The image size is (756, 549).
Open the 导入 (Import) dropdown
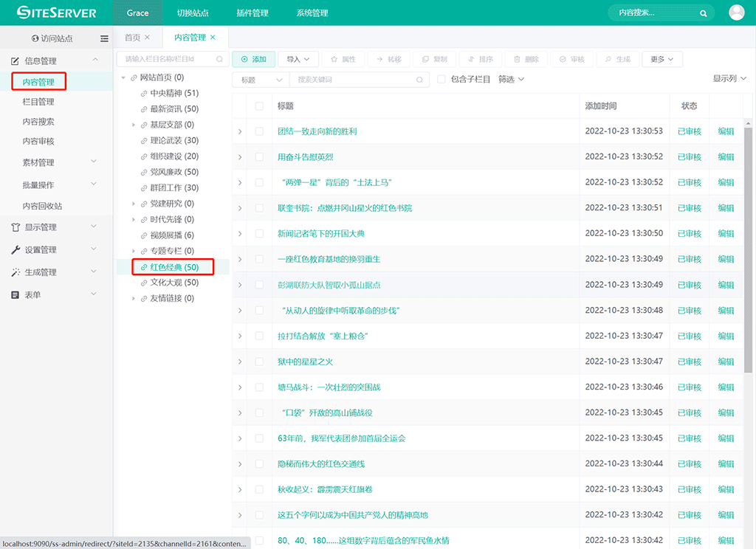point(296,58)
